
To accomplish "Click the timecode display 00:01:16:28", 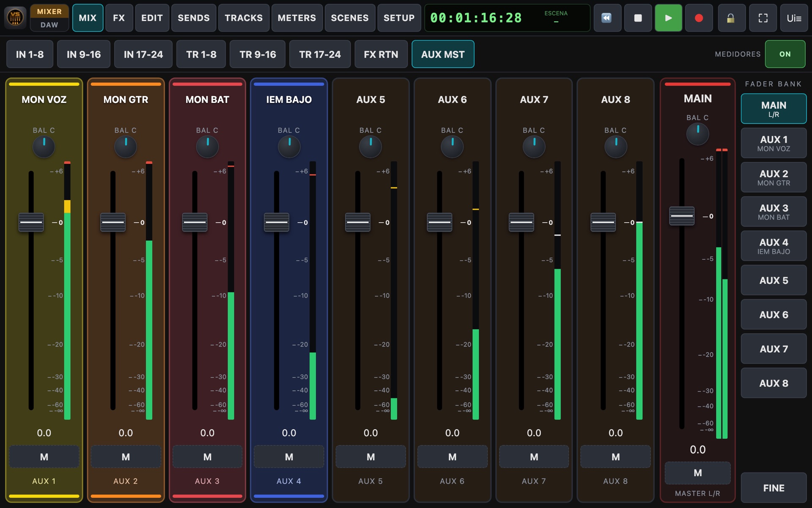I will (x=476, y=18).
